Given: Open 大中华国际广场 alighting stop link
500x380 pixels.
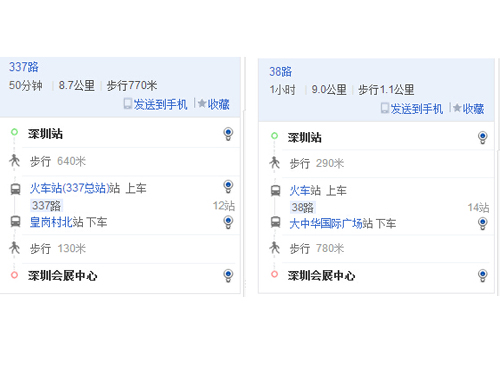Looking at the screenshot, I should pos(326,223).
